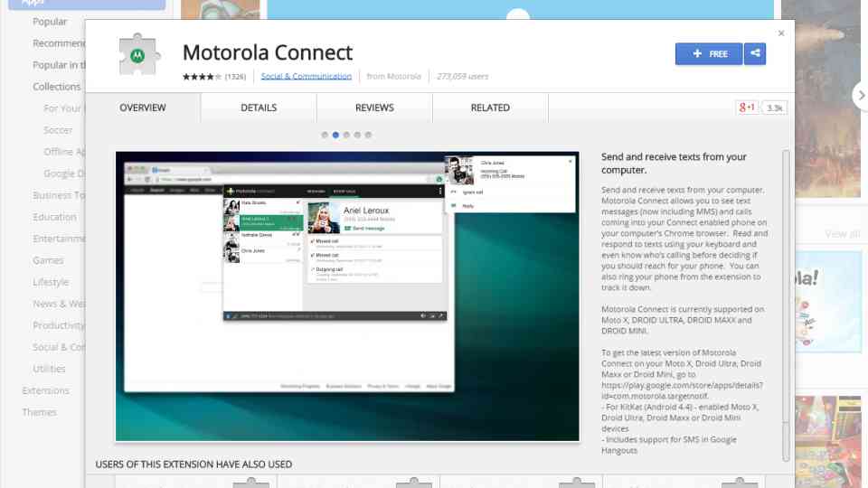Click the Motorola Connect title text
Screen dimensions: 868x488
pos(268,52)
